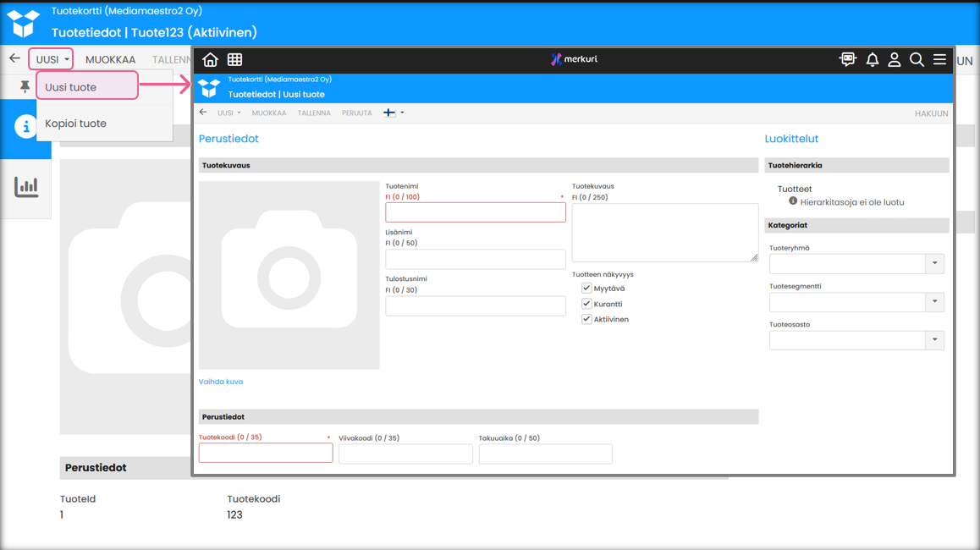Open notifications bell icon

click(x=872, y=59)
